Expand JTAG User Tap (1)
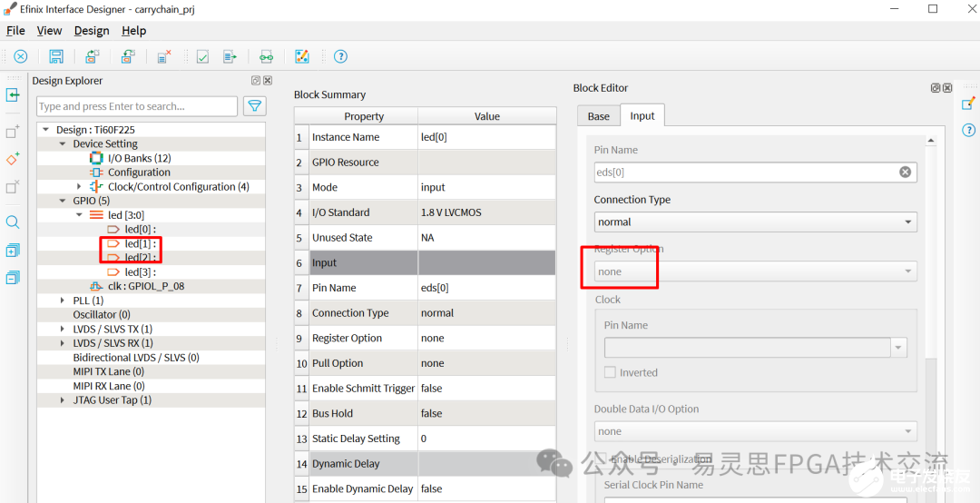 click(x=62, y=399)
